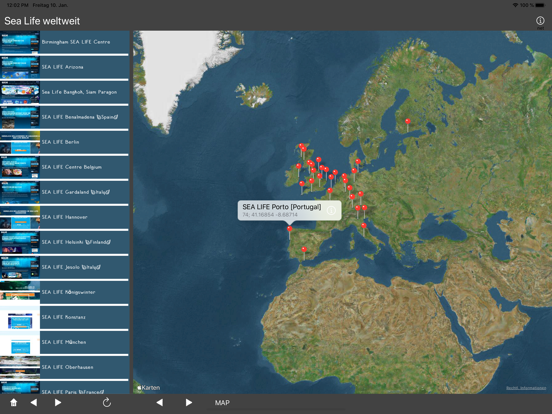Screen dimensions: 552x414
Task: Show next map location with right arrow
Action: 189,402
